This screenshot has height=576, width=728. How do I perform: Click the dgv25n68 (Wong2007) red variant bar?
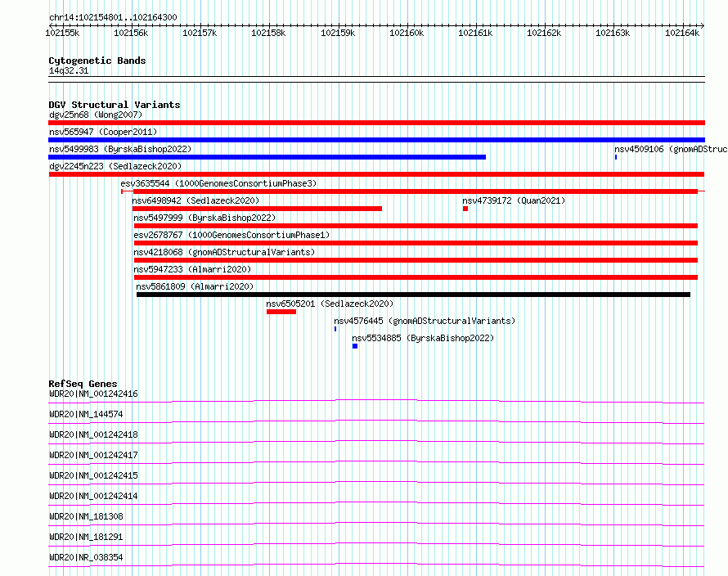tap(376, 123)
